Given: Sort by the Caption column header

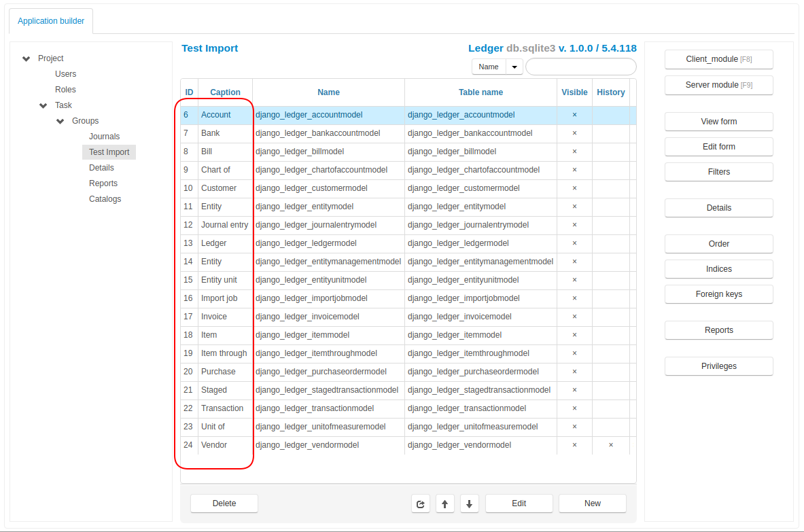Looking at the screenshot, I should pyautogui.click(x=225, y=92).
